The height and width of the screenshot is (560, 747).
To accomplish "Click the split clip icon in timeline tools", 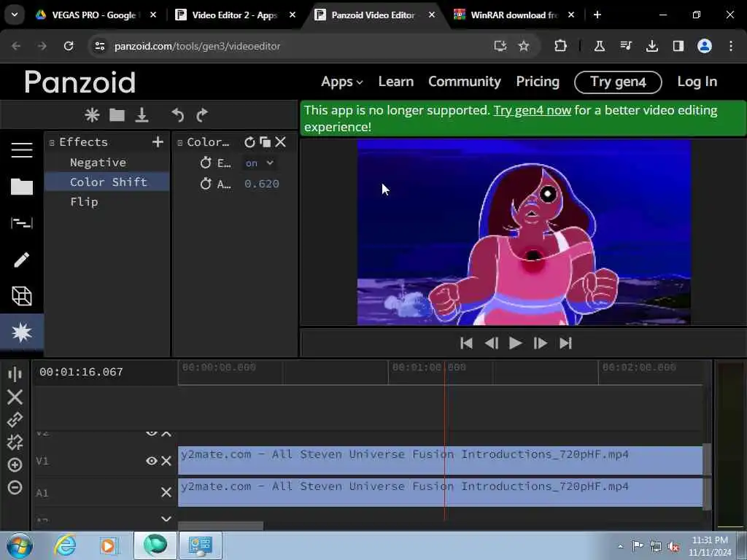I will click(x=15, y=374).
